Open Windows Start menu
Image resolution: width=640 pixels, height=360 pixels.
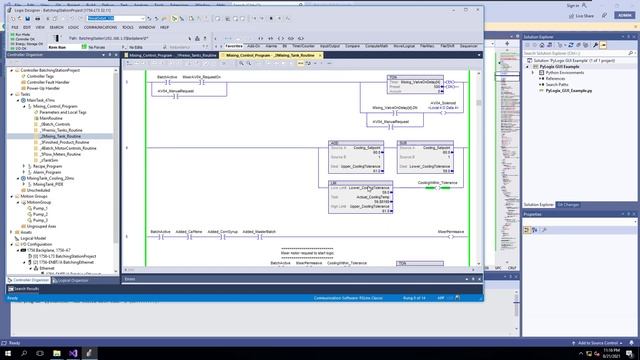[8, 353]
